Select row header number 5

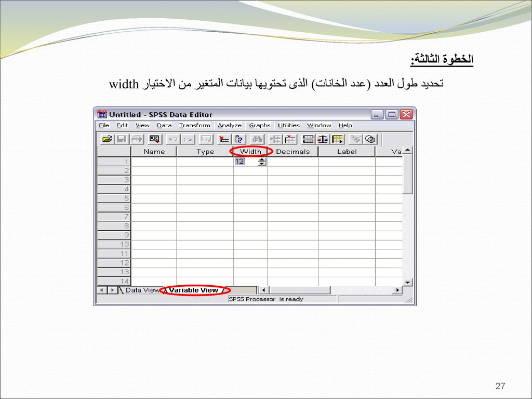(114, 198)
